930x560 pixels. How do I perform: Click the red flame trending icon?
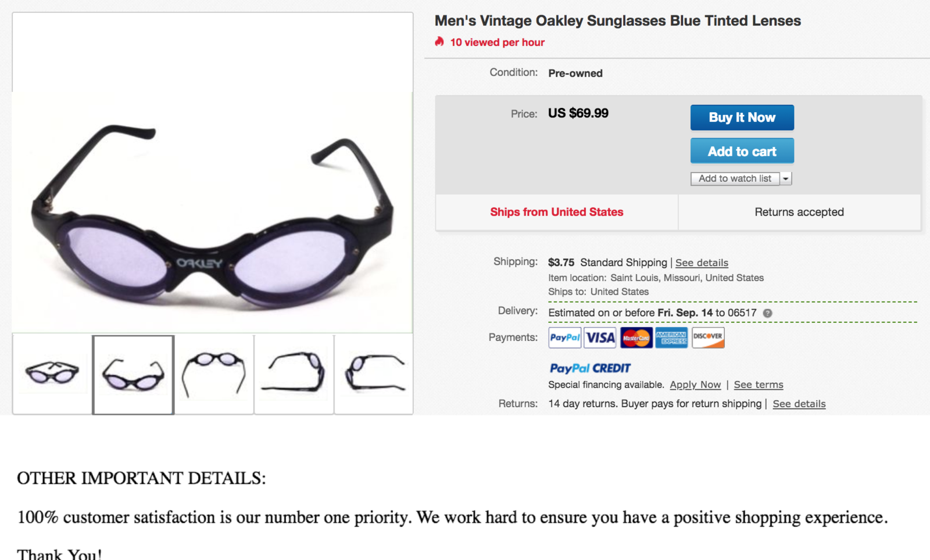[x=439, y=42]
